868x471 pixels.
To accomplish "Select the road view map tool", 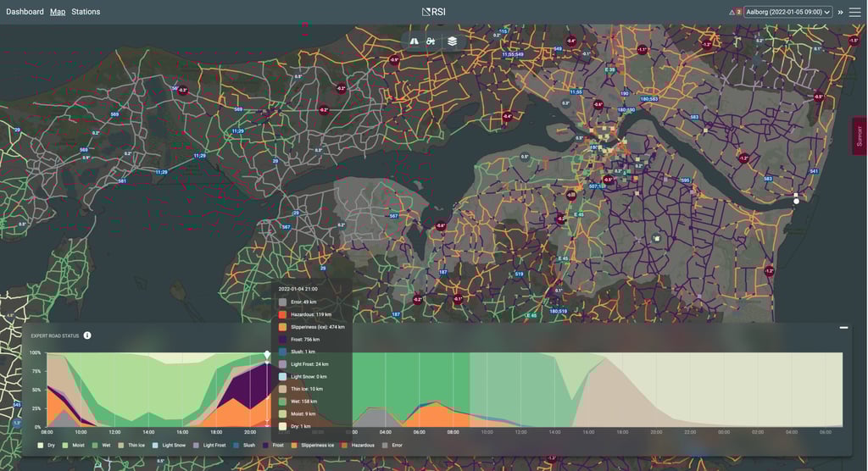I will tap(414, 42).
